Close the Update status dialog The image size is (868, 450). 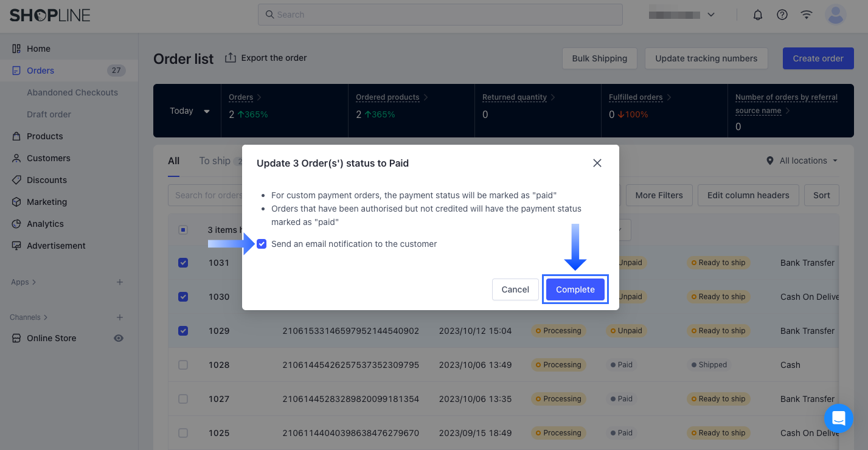[597, 163]
